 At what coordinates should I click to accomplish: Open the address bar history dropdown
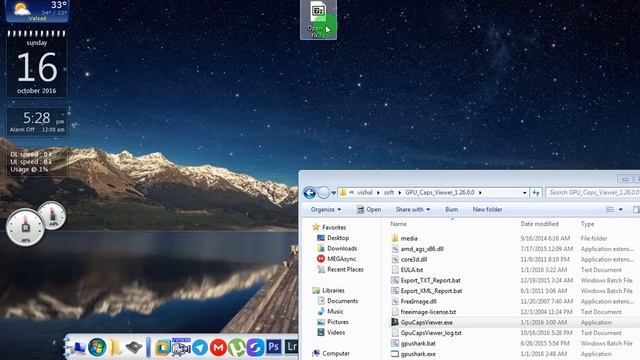[x=524, y=193]
